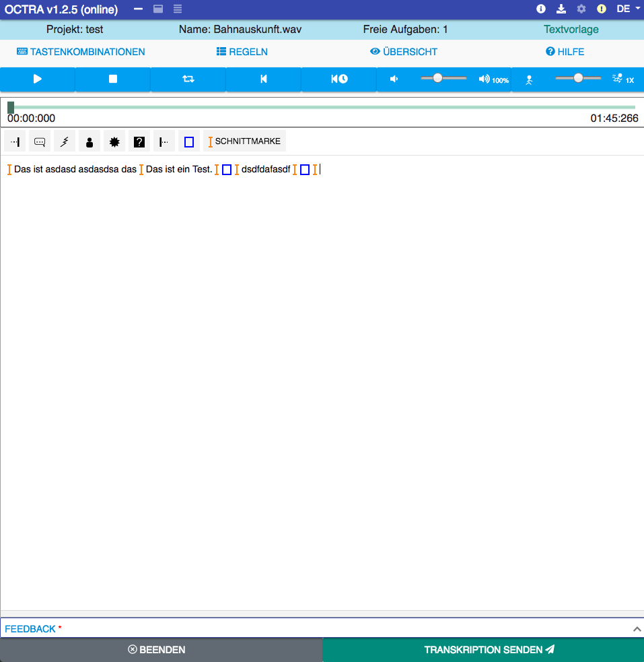The image size is (644, 662).
Task: Open the warning notification icon
Action: coord(601,9)
